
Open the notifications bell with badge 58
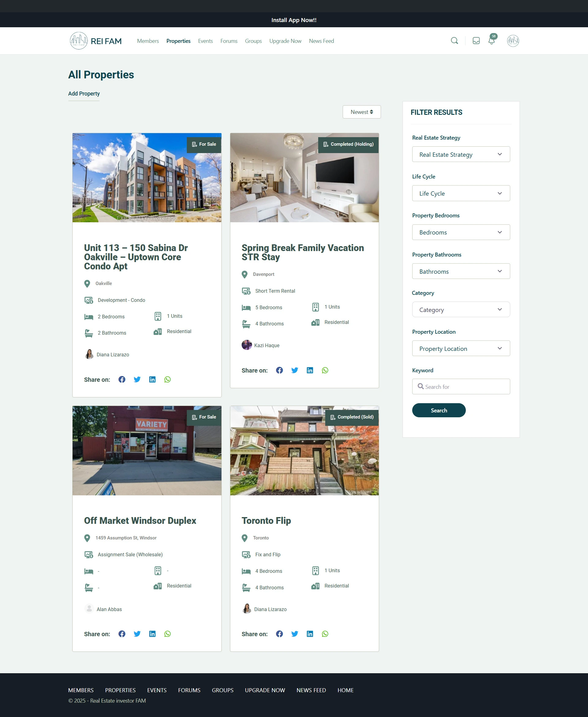coord(491,40)
